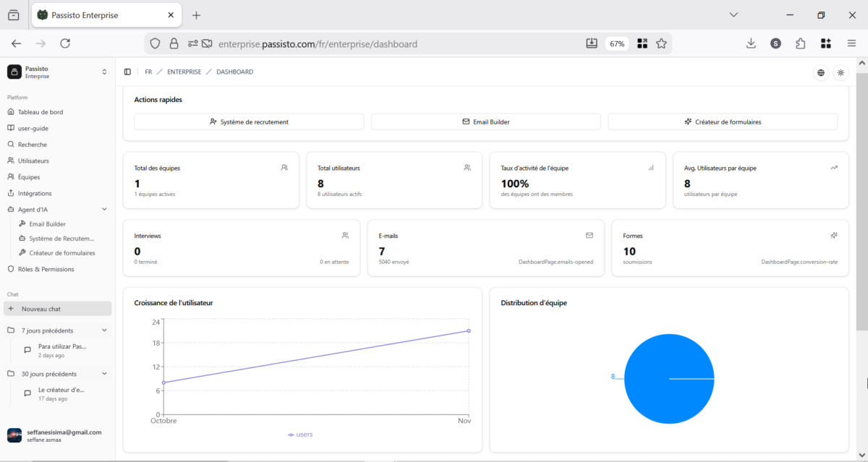Switch the light/dark theme icon
This screenshot has width=868, height=462.
[841, 72]
